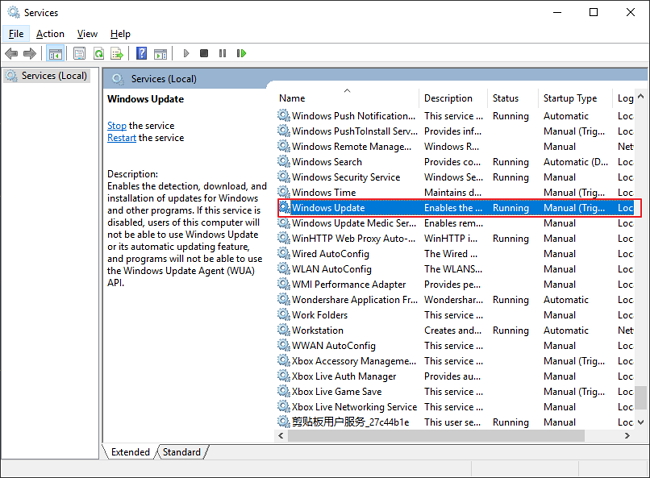
Task: Click the Back arrow in the toolbar
Action: click(x=12, y=53)
